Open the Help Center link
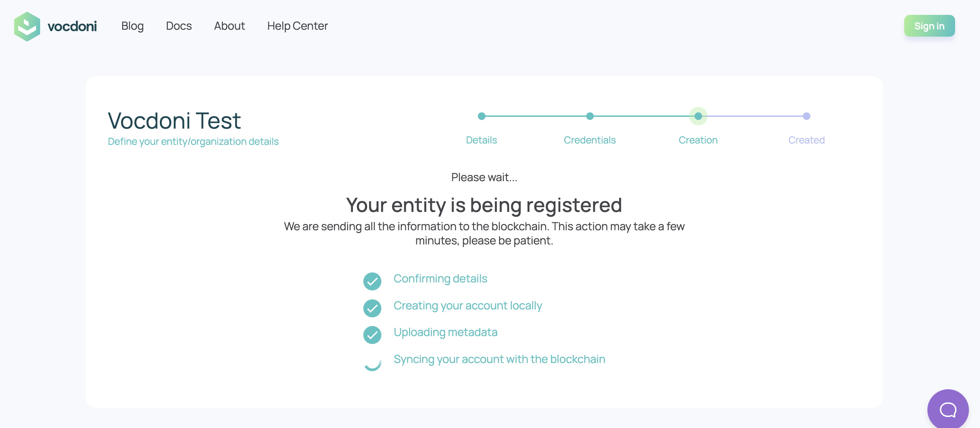Screen dimensions: 980x428 click(x=298, y=26)
